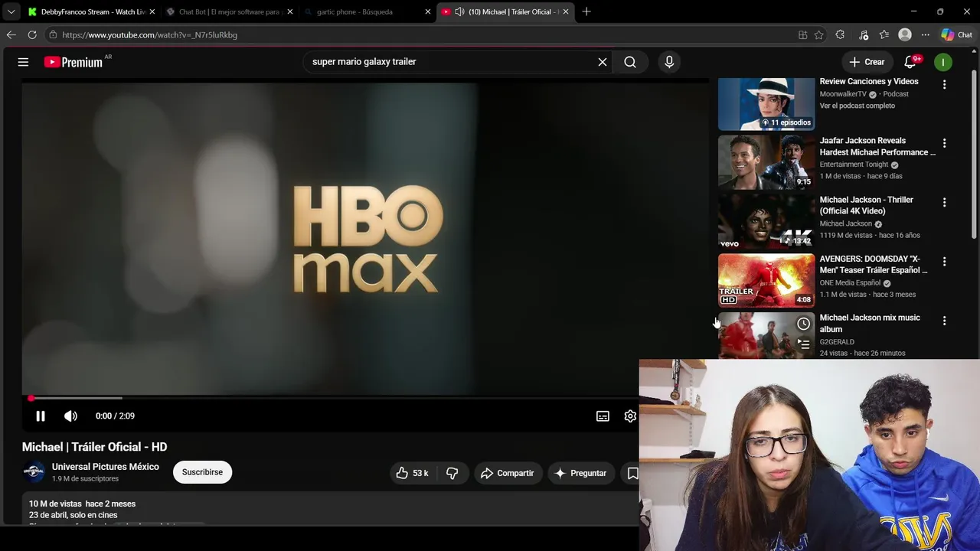Open browser profile avatar
This screenshot has width=980, height=551.
click(x=905, y=34)
